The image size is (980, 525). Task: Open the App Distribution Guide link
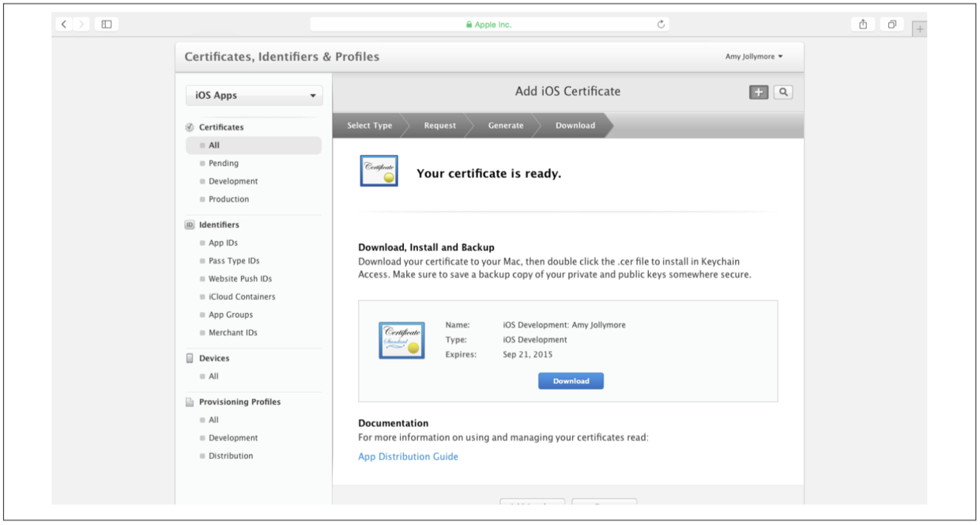pos(408,457)
